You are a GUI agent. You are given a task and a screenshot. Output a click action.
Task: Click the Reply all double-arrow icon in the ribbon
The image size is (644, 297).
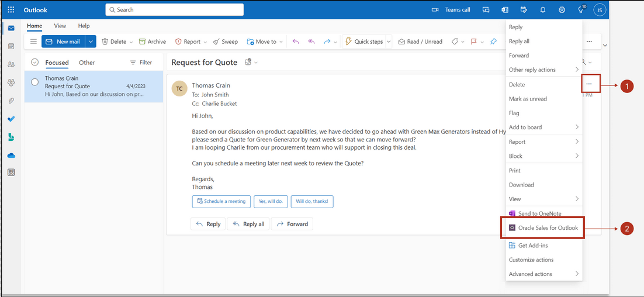[311, 42]
